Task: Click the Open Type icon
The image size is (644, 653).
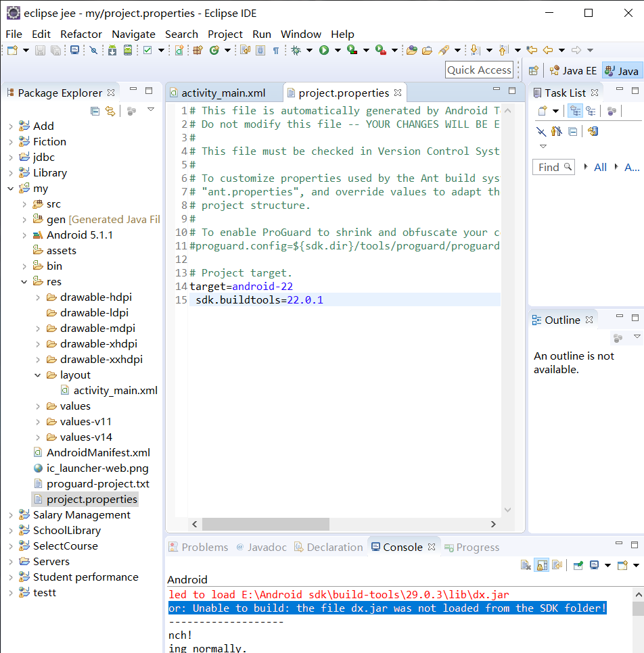Action: coord(412,51)
